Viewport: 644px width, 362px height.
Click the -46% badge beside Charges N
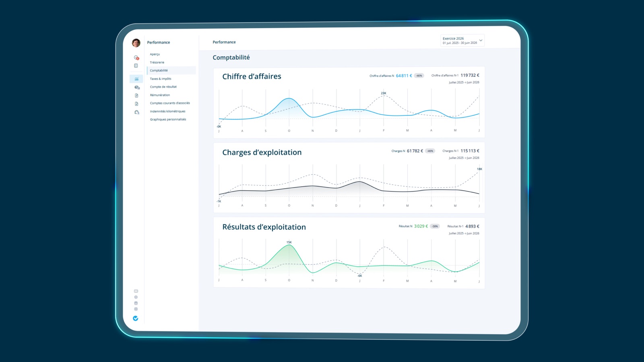point(430,151)
